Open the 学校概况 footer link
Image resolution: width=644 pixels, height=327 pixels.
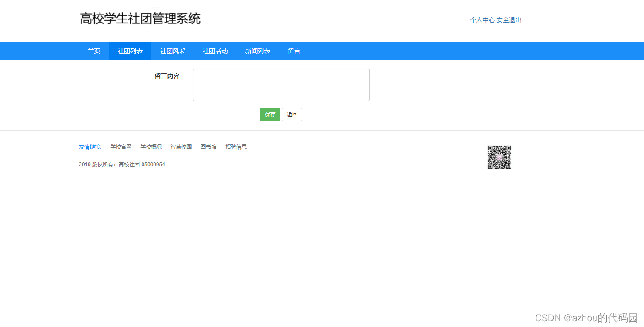click(x=151, y=147)
